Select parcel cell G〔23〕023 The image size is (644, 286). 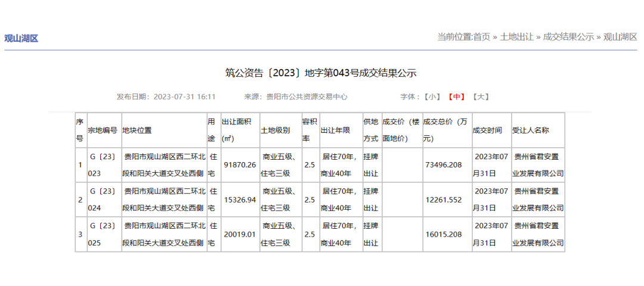click(104, 165)
